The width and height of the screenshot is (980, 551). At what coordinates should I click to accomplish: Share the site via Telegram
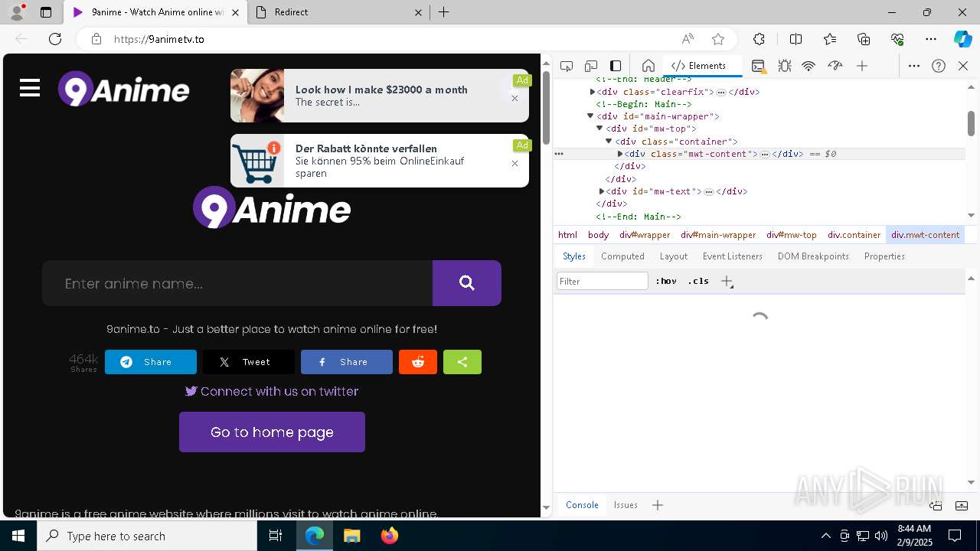tap(151, 362)
